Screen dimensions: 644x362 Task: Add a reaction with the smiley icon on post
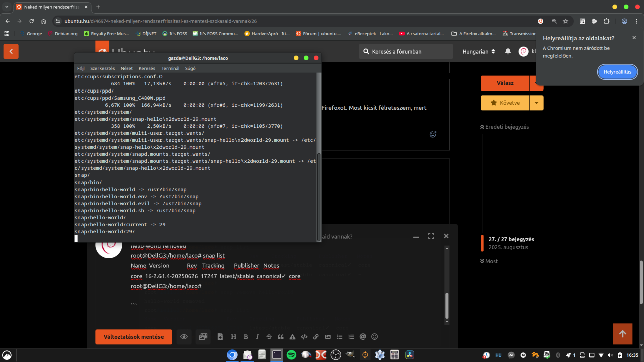point(432,134)
